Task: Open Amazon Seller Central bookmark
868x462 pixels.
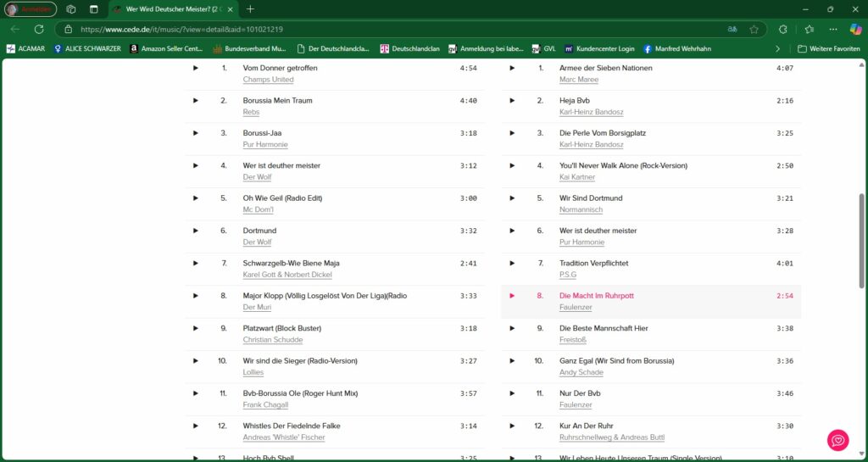Action: point(166,48)
